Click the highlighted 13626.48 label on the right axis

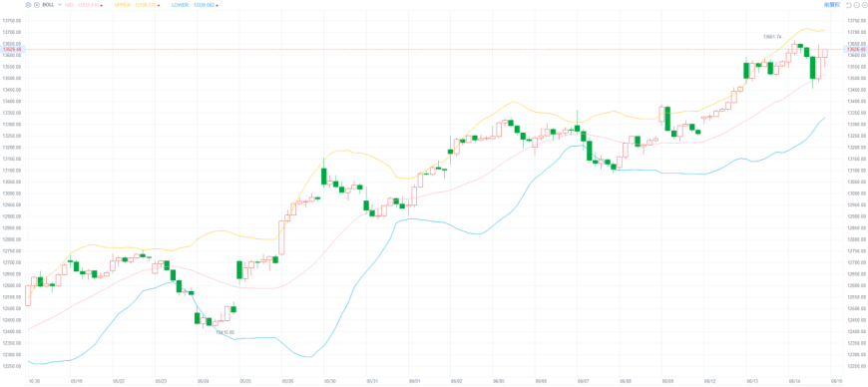tap(856, 49)
